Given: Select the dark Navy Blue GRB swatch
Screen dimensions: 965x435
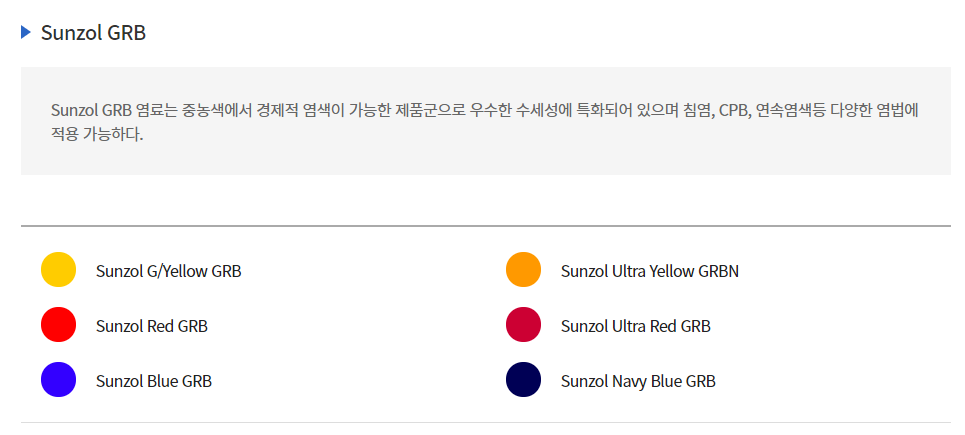Looking at the screenshot, I should point(523,379).
